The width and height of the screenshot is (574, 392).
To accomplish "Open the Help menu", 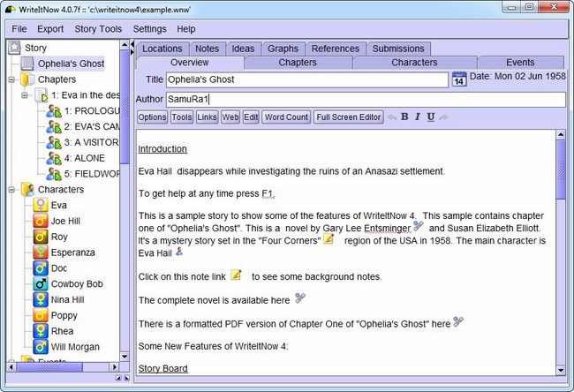I will click(x=186, y=29).
